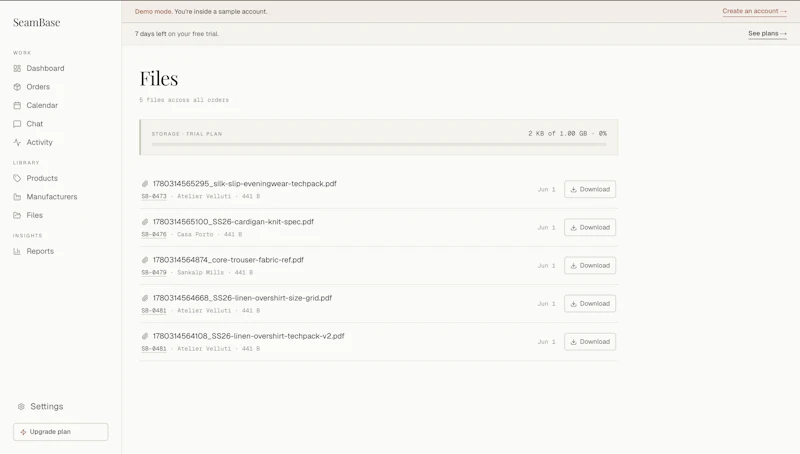
Task: Click the Reports bar chart icon
Action: pos(17,251)
